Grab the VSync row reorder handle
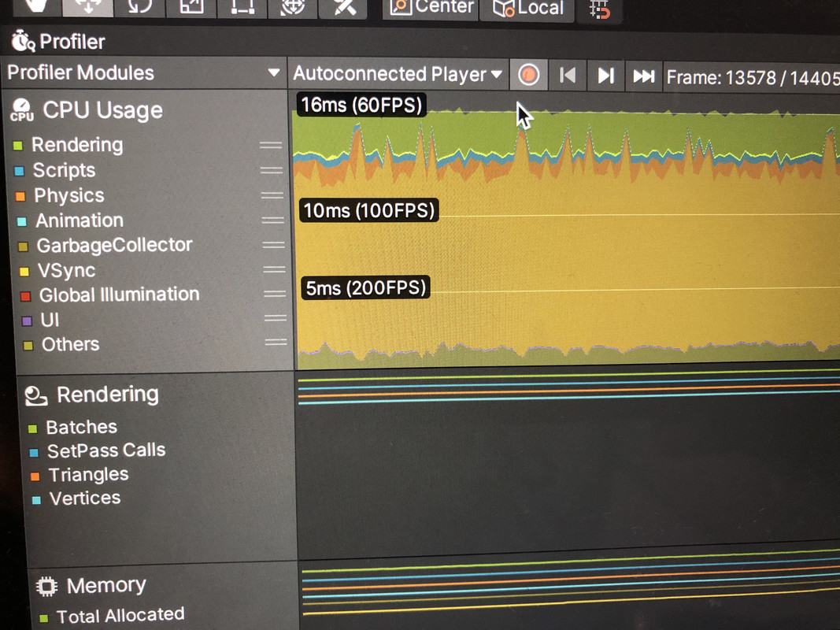 (x=274, y=269)
